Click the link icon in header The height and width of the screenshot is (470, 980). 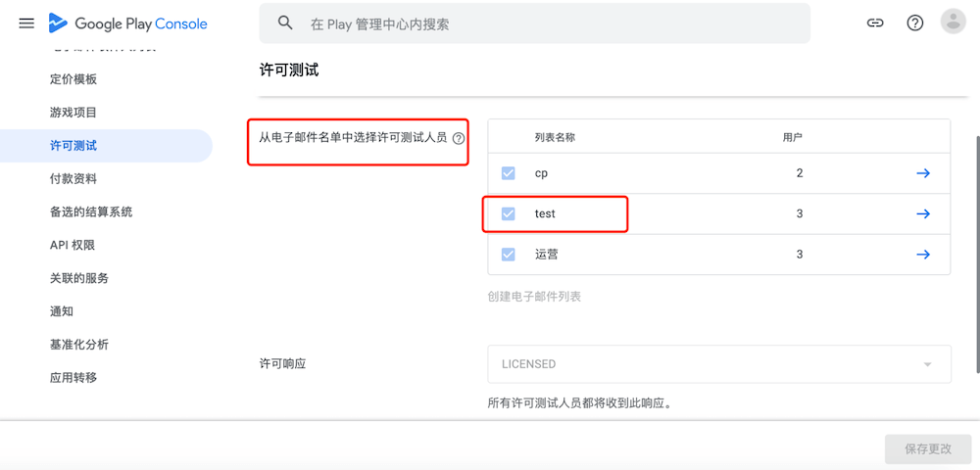pos(875,23)
